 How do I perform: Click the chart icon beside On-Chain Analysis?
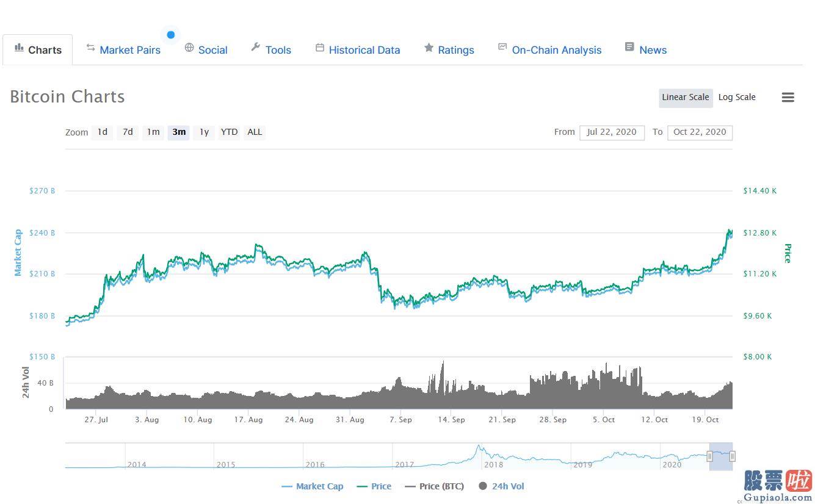click(x=502, y=47)
